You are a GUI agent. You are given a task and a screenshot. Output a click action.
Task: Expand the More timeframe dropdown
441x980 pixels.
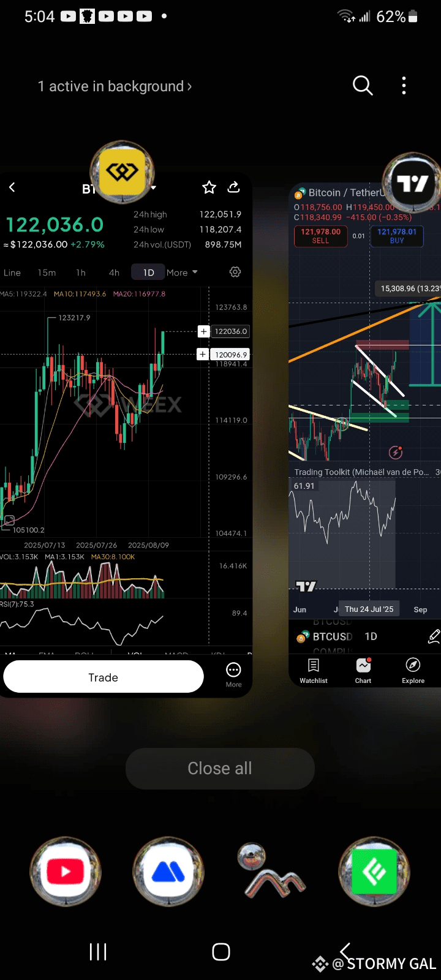pyautogui.click(x=182, y=273)
